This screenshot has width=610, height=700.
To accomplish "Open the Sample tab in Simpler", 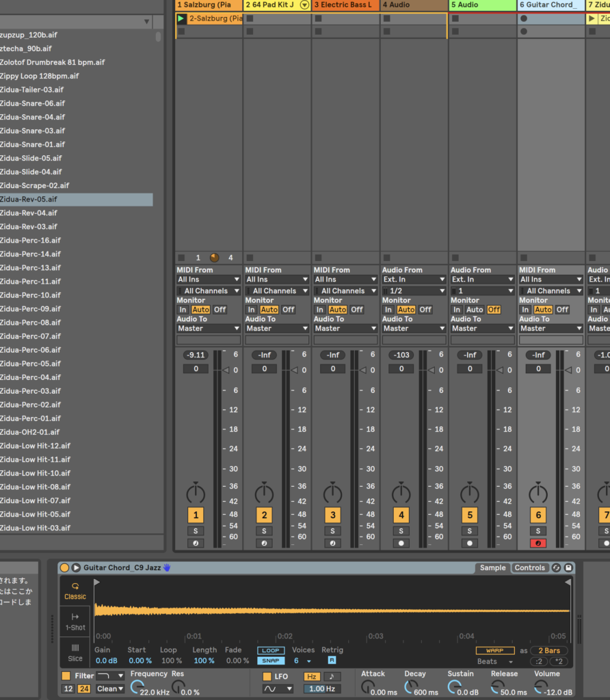I will pos(492,568).
